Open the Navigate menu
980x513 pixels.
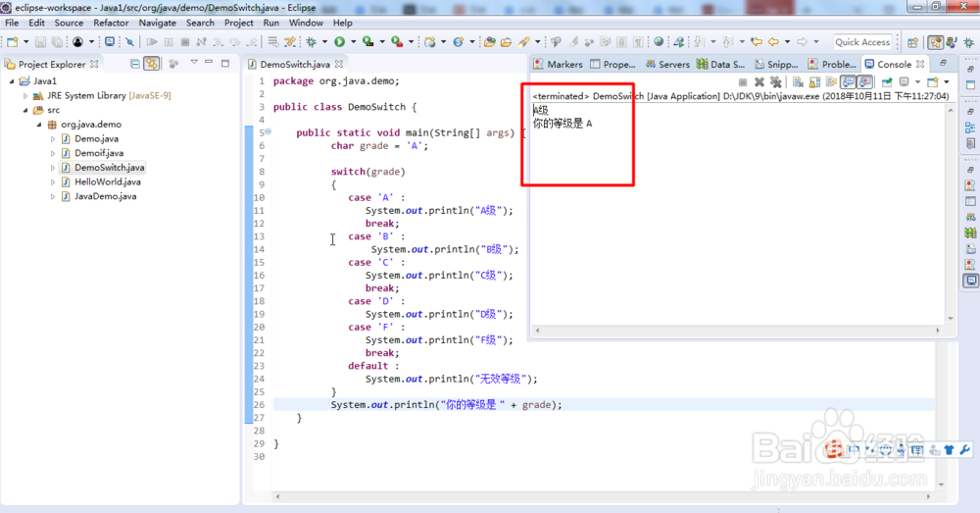(157, 23)
